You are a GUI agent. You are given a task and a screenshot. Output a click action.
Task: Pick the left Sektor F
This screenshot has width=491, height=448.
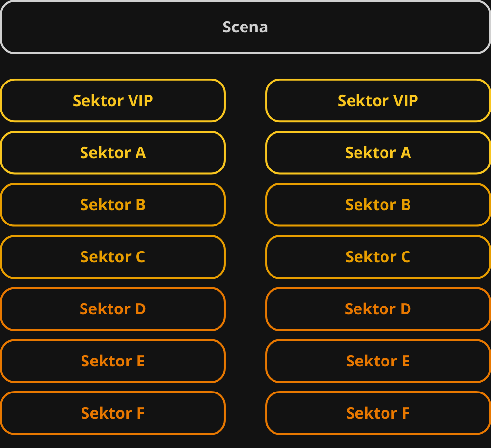(x=113, y=413)
